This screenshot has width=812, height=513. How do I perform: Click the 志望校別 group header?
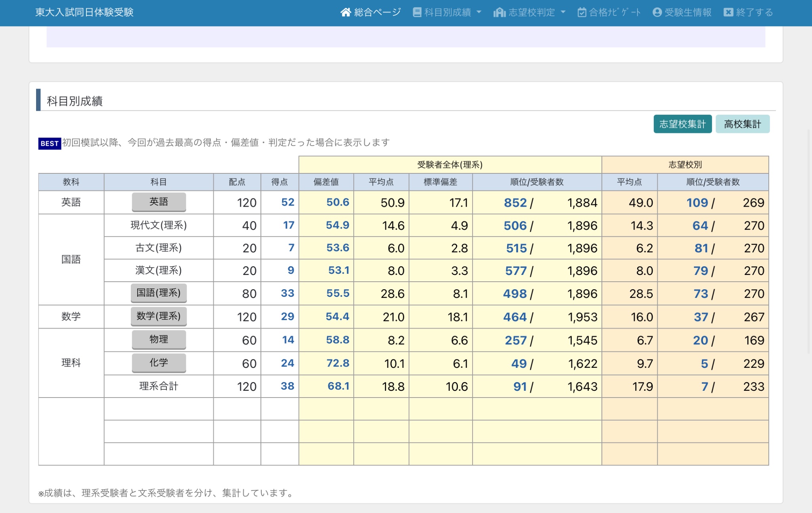click(x=685, y=165)
